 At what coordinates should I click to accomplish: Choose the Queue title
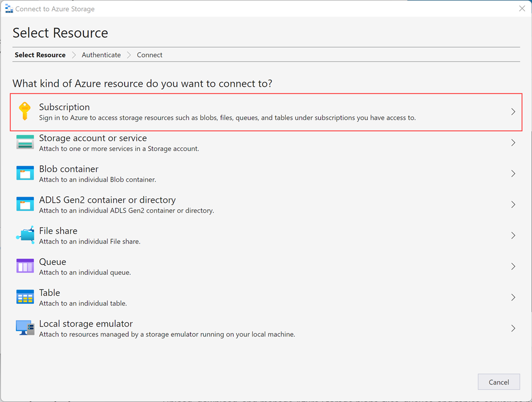[x=53, y=262]
